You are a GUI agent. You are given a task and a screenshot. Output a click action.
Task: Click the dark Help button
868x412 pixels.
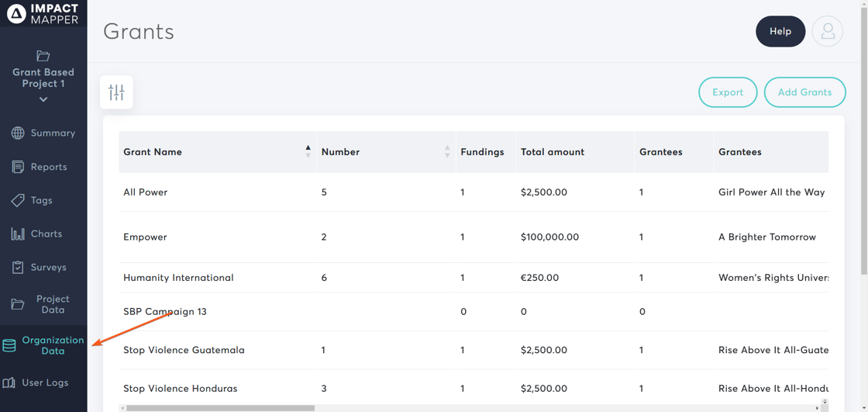coord(780,32)
